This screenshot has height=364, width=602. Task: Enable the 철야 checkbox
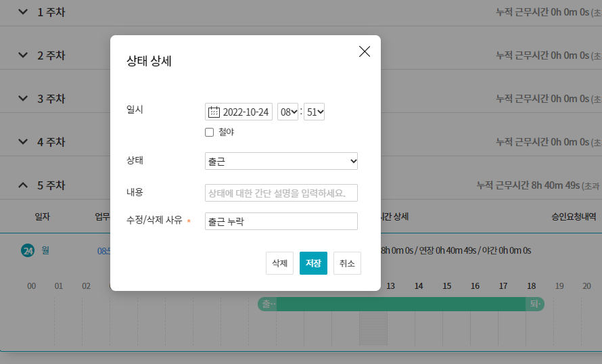[x=209, y=133]
